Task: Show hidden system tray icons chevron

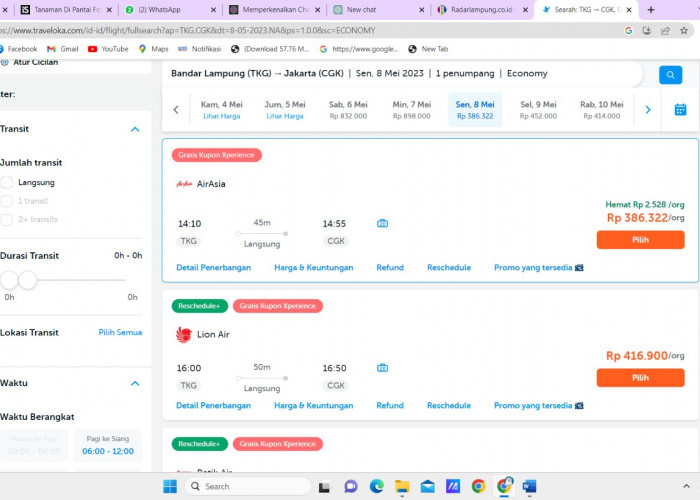Action: point(686,486)
